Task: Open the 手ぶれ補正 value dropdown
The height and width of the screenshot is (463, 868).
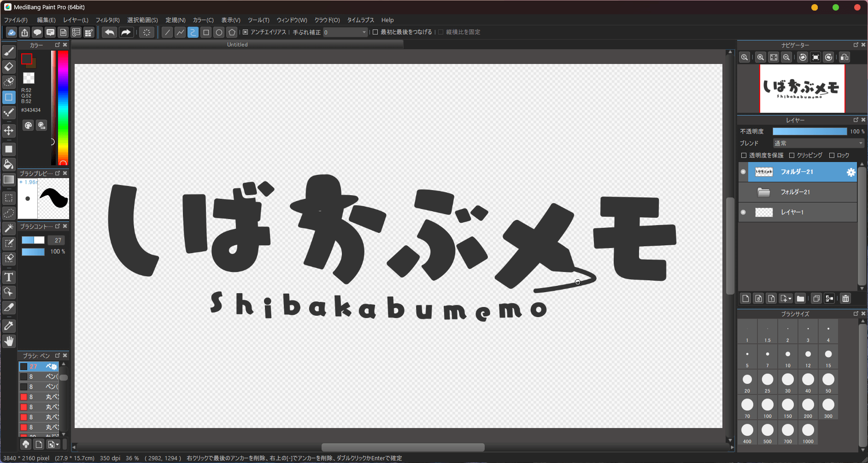Action: click(364, 32)
